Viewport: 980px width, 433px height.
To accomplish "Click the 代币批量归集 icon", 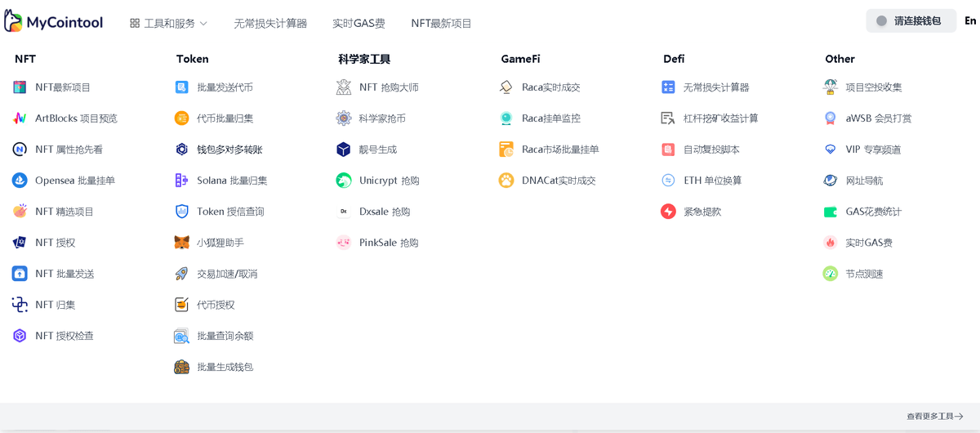I will [x=181, y=118].
